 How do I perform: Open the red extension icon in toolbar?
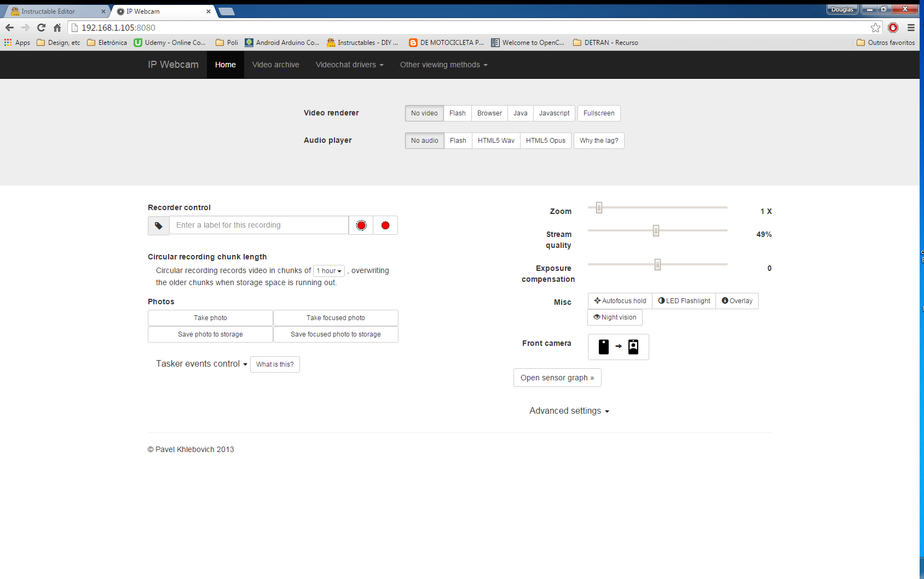click(x=893, y=27)
